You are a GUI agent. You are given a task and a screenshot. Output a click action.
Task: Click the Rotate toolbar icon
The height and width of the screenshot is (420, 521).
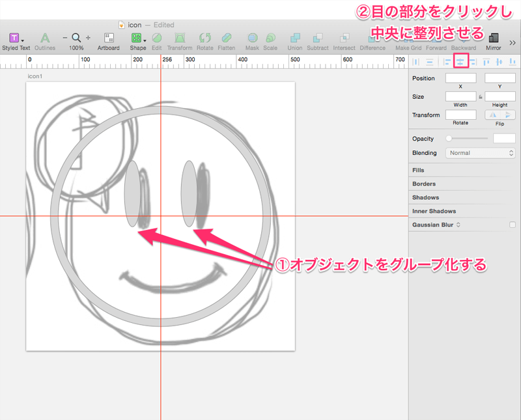coord(205,38)
